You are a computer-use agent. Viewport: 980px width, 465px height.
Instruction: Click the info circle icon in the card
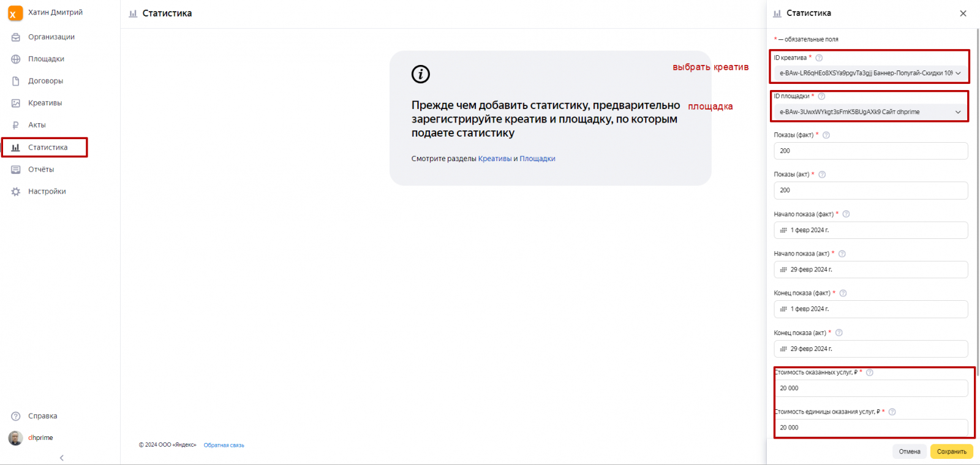421,74
